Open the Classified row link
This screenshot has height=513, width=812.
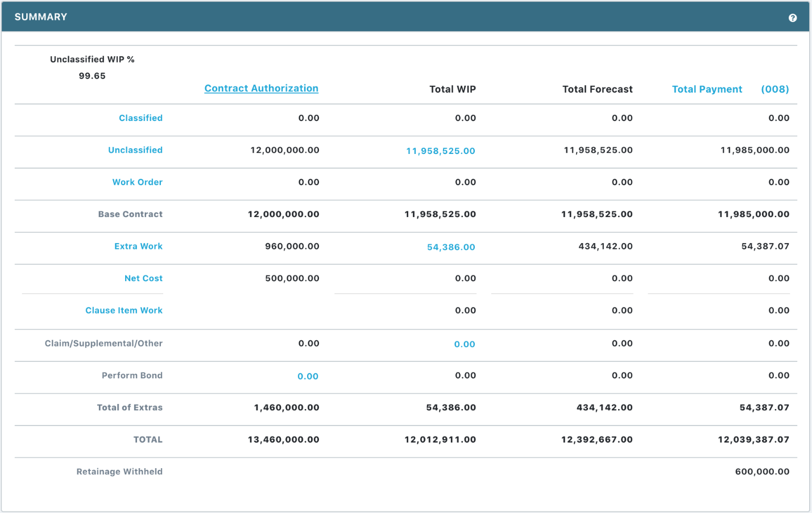tap(140, 118)
